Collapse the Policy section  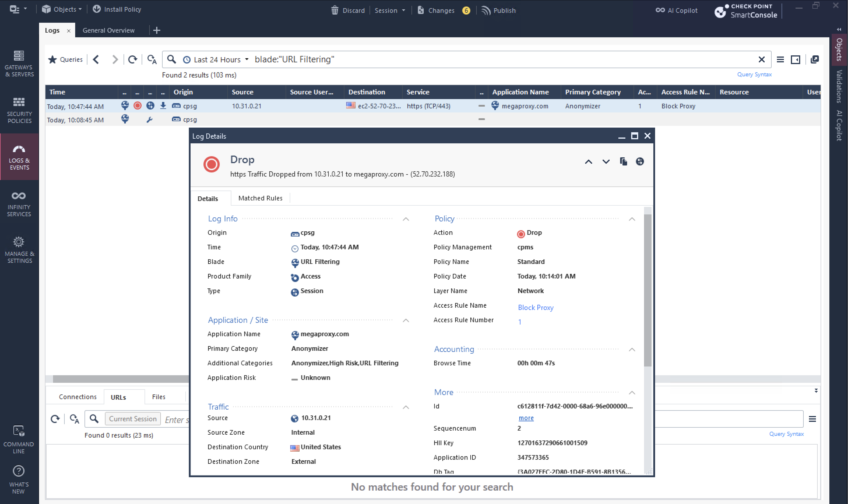coord(632,219)
